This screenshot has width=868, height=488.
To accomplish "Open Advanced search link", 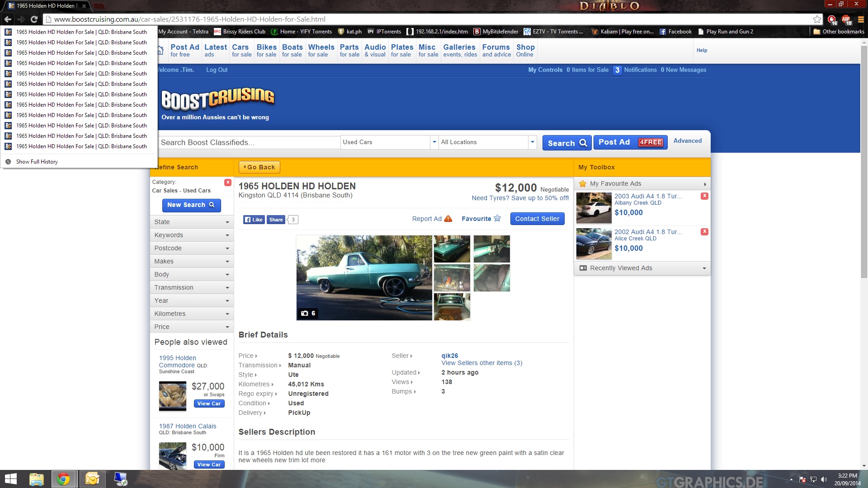I will (x=687, y=141).
